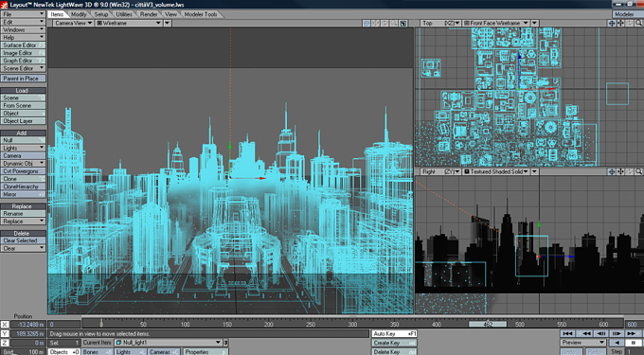
Task: Launch Modeler from top-right button
Action: [x=628, y=14]
